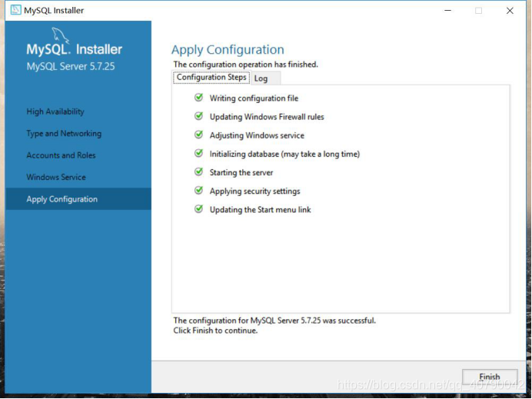Click 'MySQL Server 5.7.25' label in sidebar
The width and height of the screenshot is (532, 399).
(x=71, y=66)
